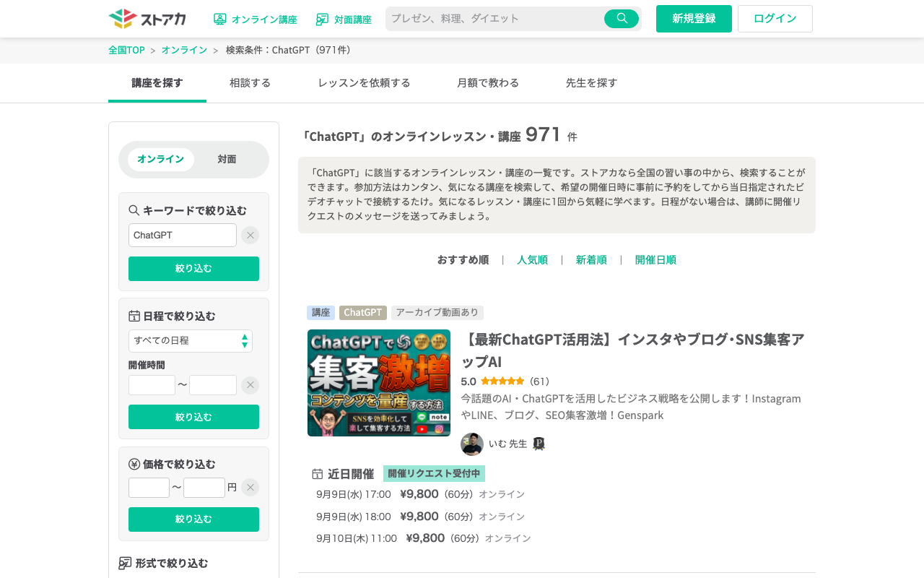
Task: Click the platinum badge next to いむ先生
Action: tap(539, 444)
